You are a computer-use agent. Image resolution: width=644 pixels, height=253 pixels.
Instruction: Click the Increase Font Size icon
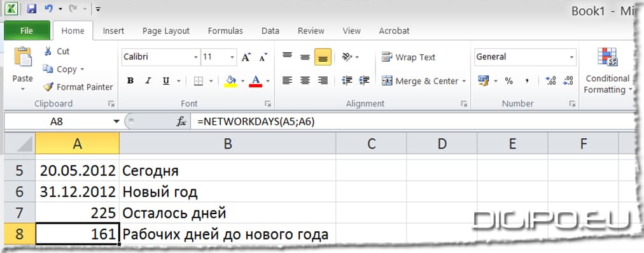point(246,57)
